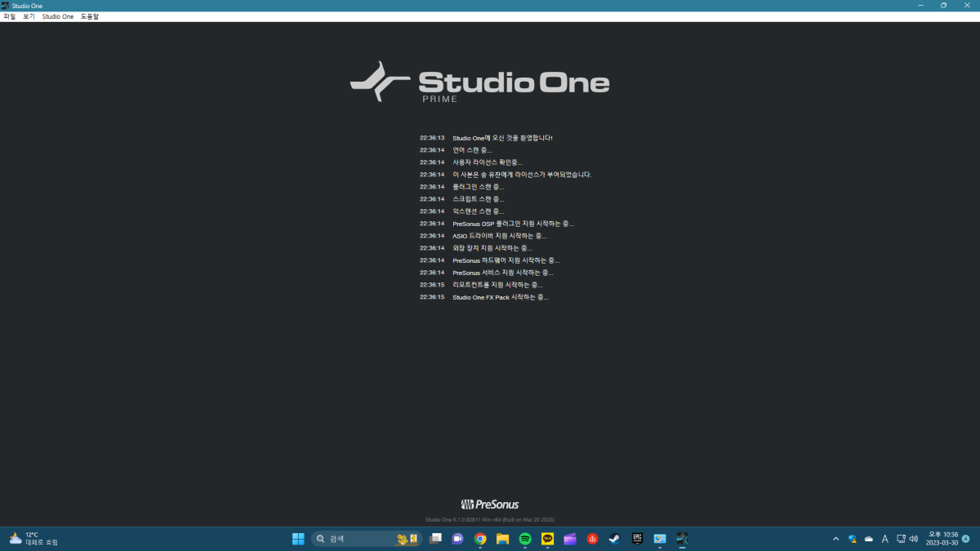Click the 'Studio One 6.1.0.92811' version text
This screenshot has width=980, height=551.
[490, 519]
